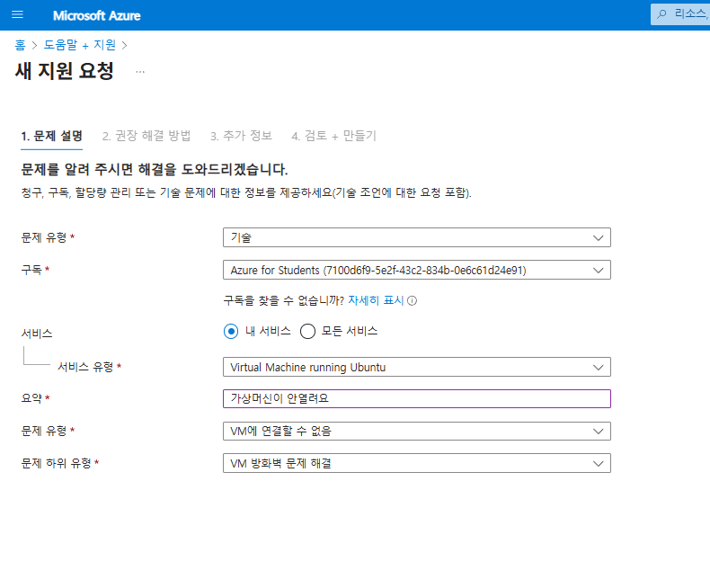This screenshot has height=588, width=710.
Task: Select the 모든 서비스 radio button
Action: point(307,331)
